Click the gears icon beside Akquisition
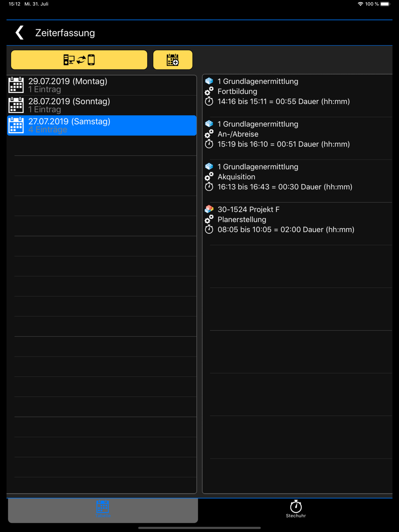 tap(209, 176)
